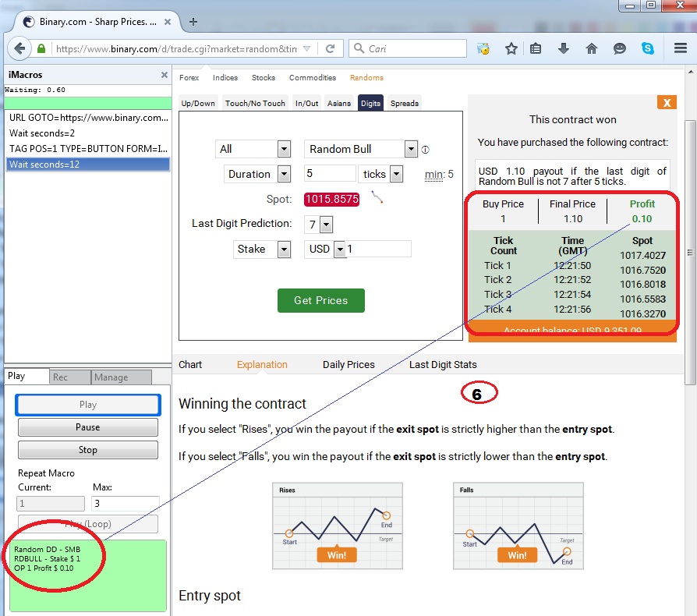Open the Forex market tab
Image resolution: width=697 pixels, height=616 pixels.
pos(189,77)
